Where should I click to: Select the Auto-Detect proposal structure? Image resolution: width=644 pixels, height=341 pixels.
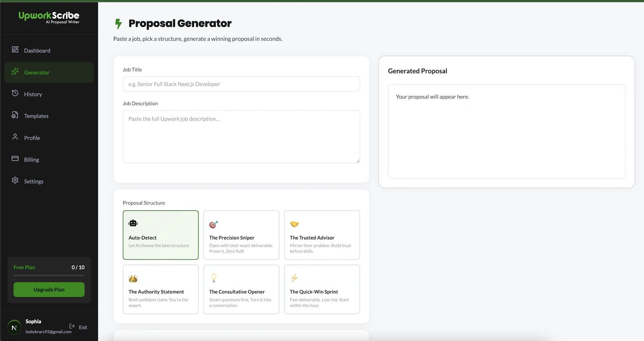pyautogui.click(x=161, y=235)
